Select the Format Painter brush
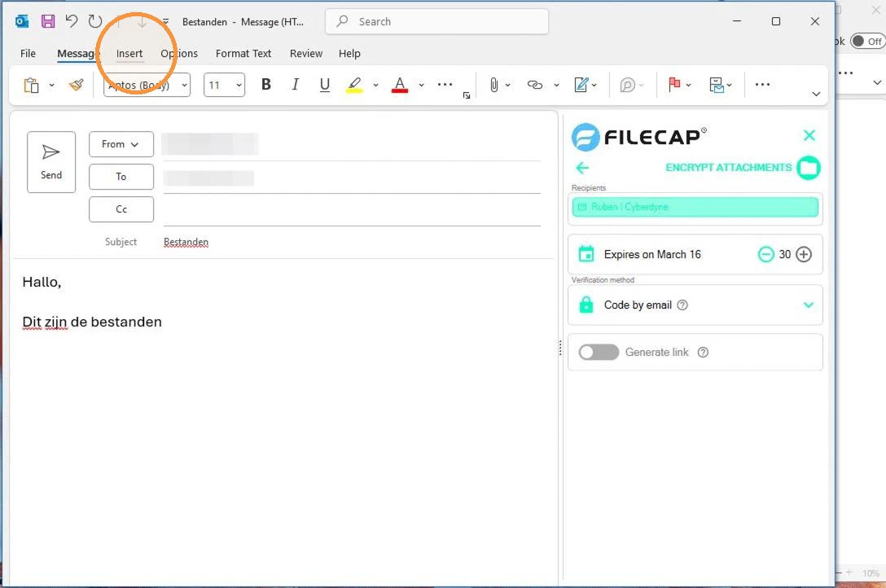The image size is (886, 588). pos(77,86)
